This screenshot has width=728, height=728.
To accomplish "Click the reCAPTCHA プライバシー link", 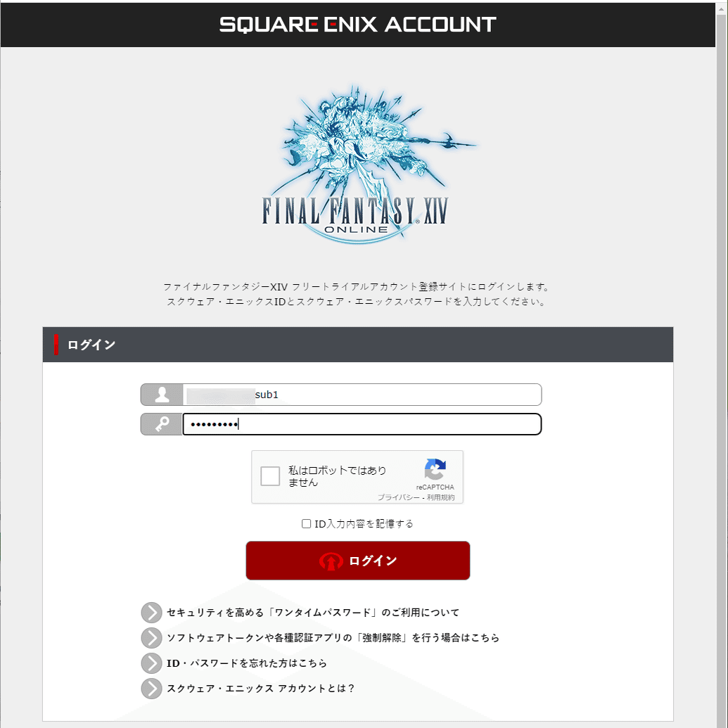I will (x=398, y=497).
